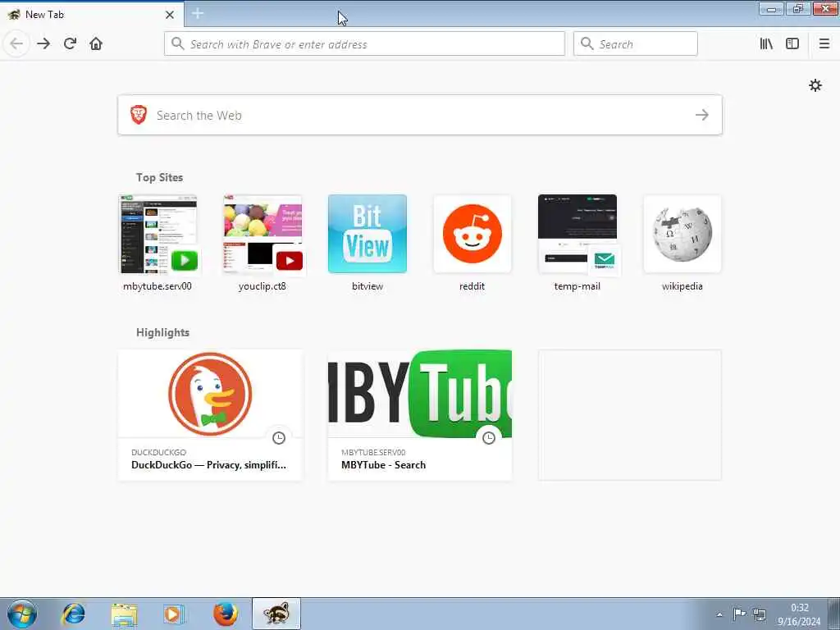
Task: Click the DuckDuckGo — Privacy title link
Action: click(209, 465)
